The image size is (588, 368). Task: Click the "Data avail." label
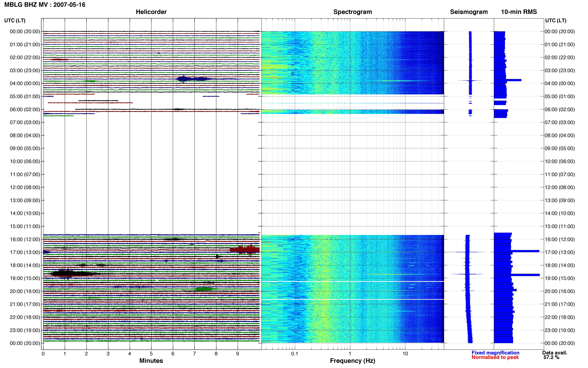point(555,353)
